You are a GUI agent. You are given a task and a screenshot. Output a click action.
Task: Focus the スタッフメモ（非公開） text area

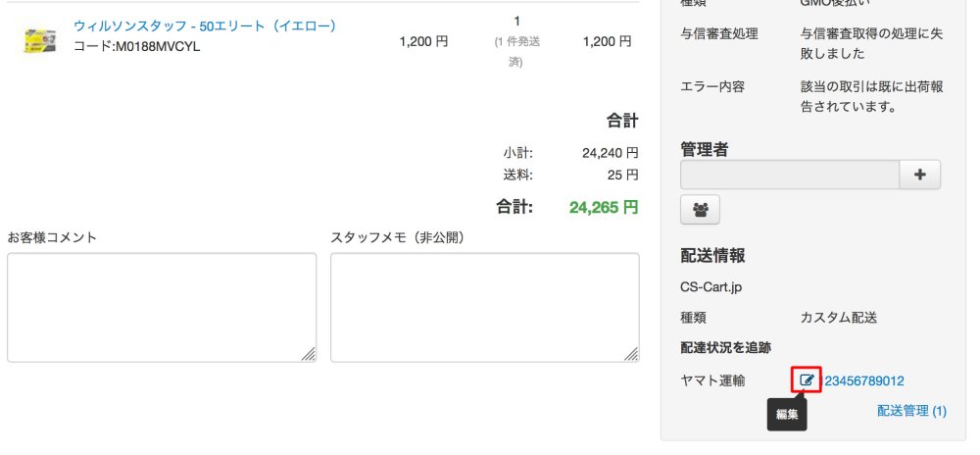(484, 307)
